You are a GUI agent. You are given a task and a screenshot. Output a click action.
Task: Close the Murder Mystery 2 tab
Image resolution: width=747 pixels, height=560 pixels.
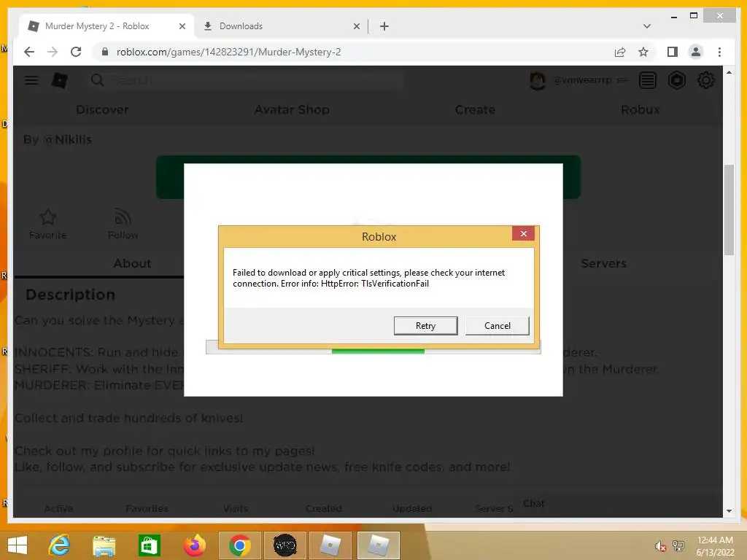(182, 27)
